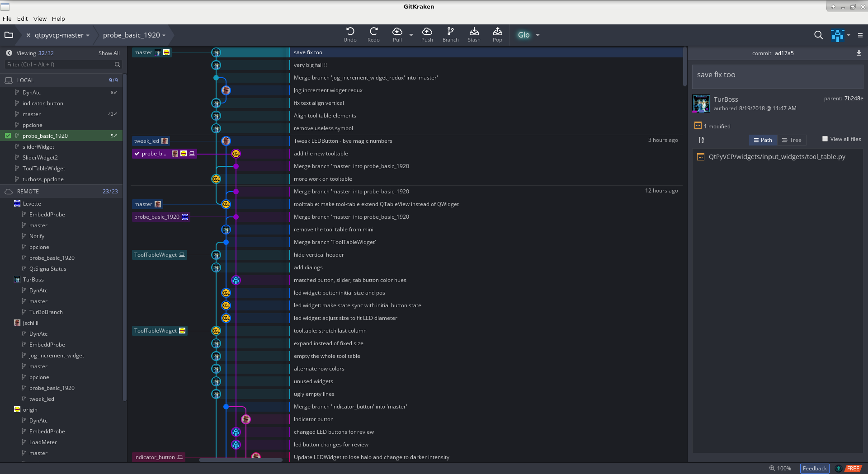Open the user profile avatar icon
The height and width of the screenshot is (474, 868).
tap(837, 35)
